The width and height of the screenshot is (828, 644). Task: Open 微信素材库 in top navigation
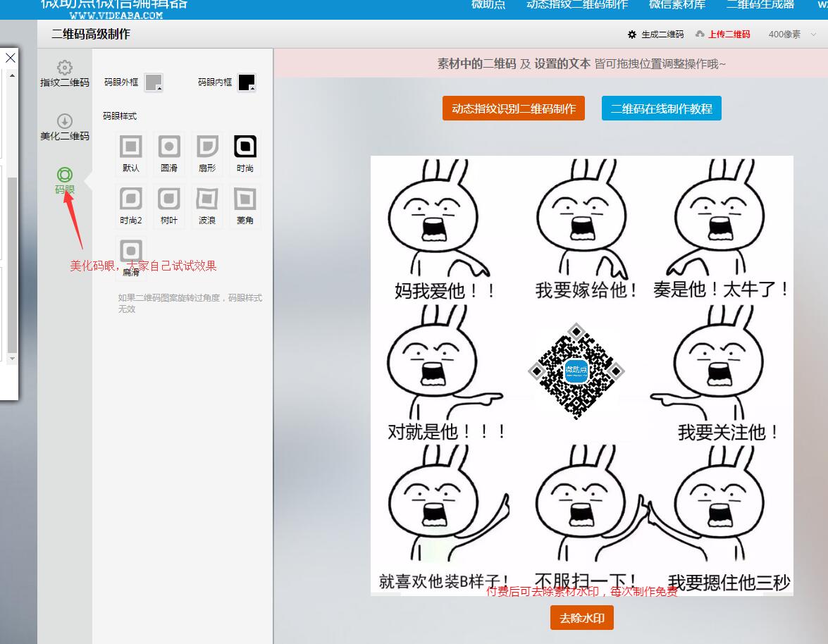[x=677, y=5]
